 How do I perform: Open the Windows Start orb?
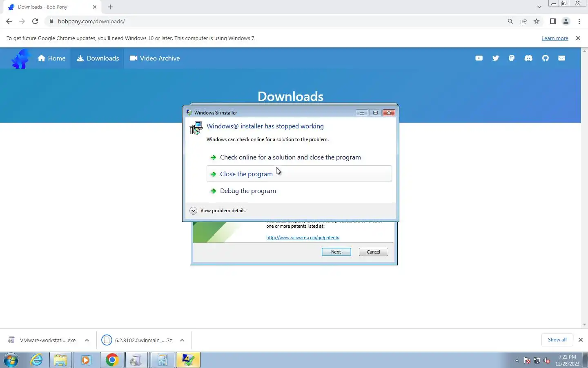(11, 360)
